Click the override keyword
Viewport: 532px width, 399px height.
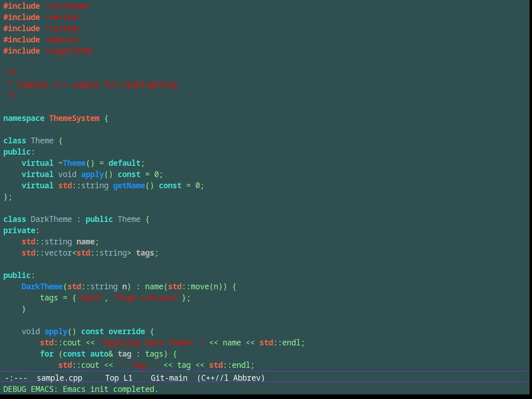pyautogui.click(x=127, y=331)
